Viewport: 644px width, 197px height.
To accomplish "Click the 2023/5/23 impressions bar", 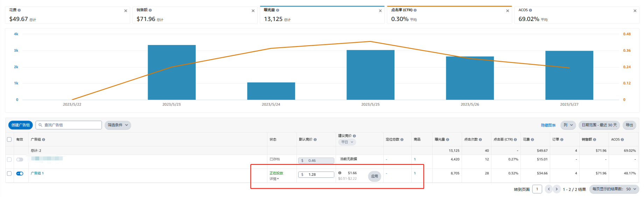I will (x=171, y=72).
